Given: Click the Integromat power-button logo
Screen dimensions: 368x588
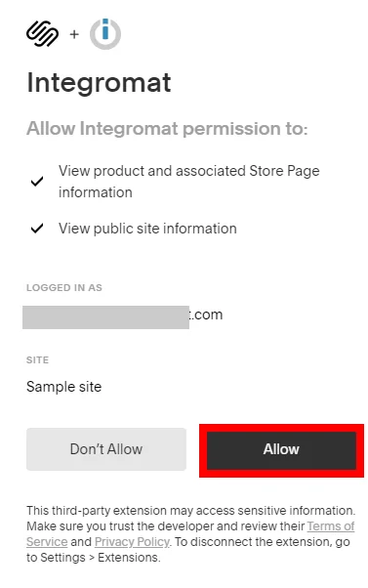Looking at the screenshot, I should [105, 34].
